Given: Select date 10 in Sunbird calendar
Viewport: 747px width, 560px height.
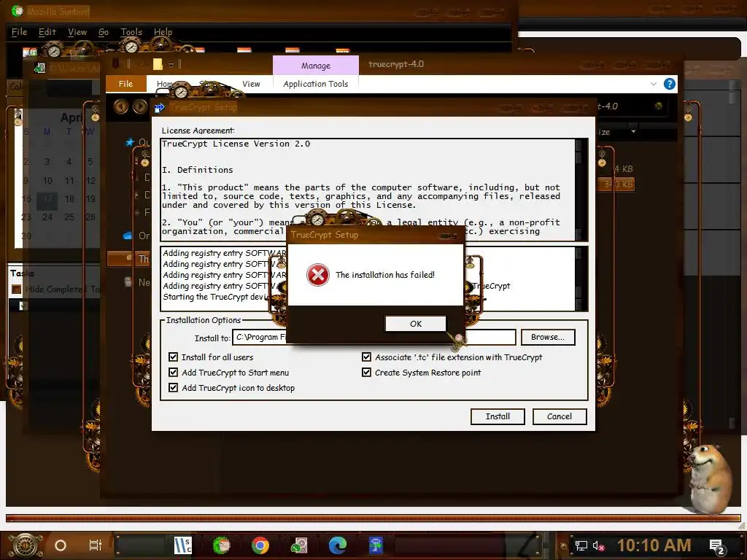Looking at the screenshot, I should 47,181.
